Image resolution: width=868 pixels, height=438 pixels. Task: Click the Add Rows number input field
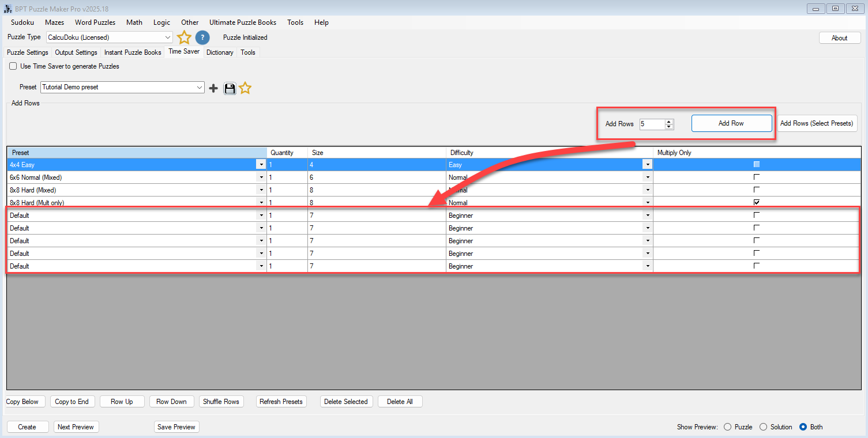pos(652,124)
